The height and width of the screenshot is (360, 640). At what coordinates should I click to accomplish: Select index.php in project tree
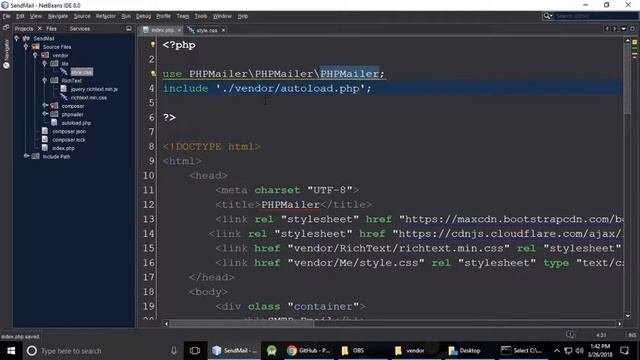(x=63, y=148)
